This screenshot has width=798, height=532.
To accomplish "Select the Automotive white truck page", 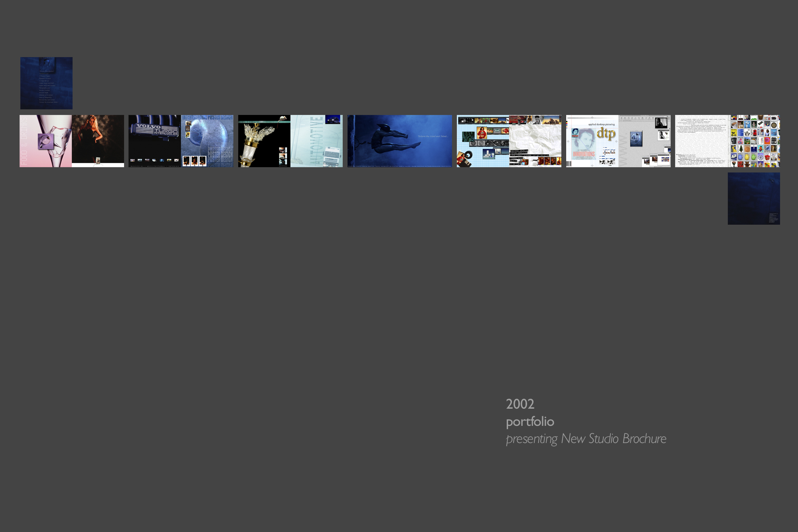I will [x=316, y=141].
